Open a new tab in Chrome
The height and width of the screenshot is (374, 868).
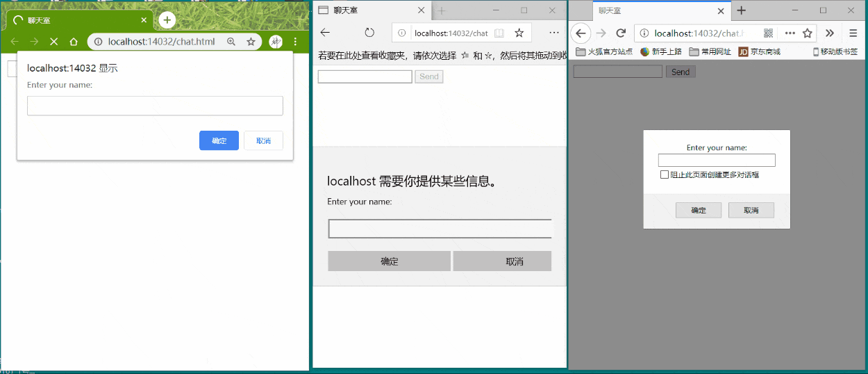[167, 20]
